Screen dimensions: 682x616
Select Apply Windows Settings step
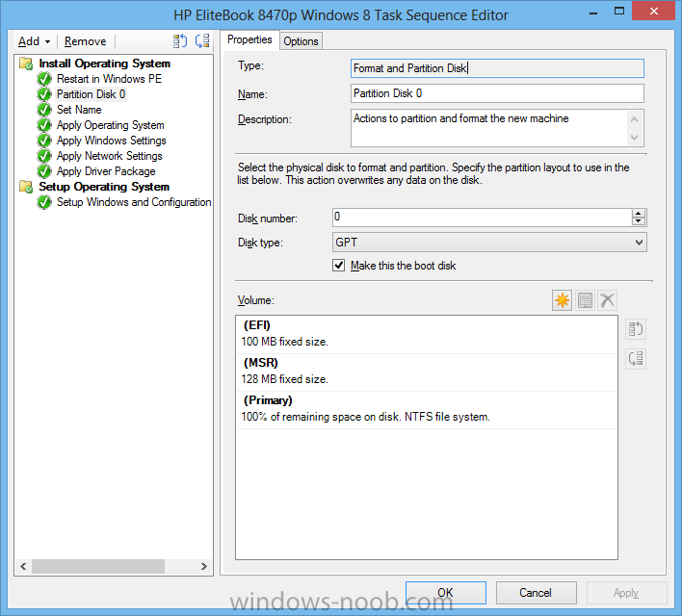click(112, 141)
